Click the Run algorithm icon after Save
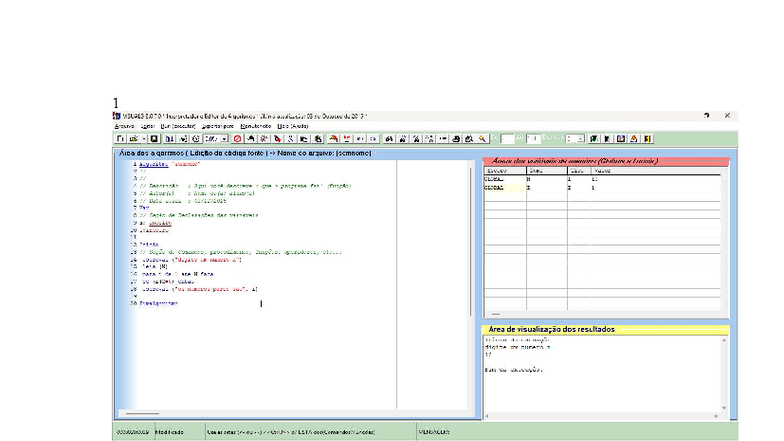 (x=170, y=138)
